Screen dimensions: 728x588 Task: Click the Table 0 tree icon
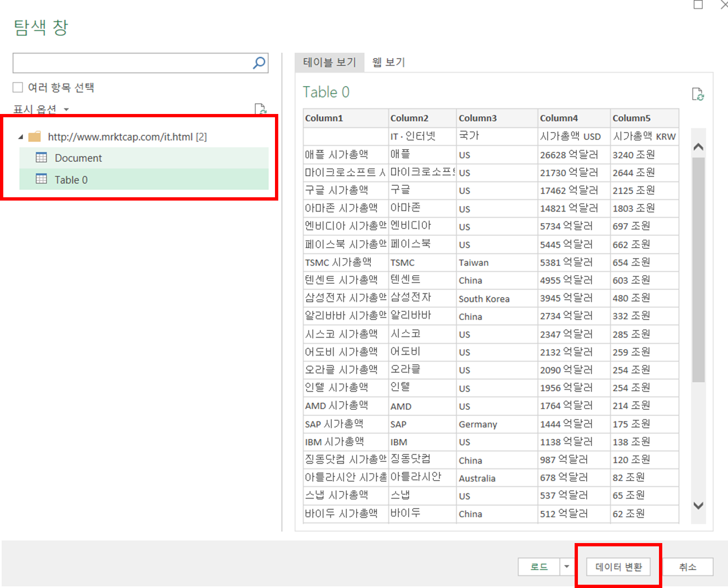coord(41,179)
